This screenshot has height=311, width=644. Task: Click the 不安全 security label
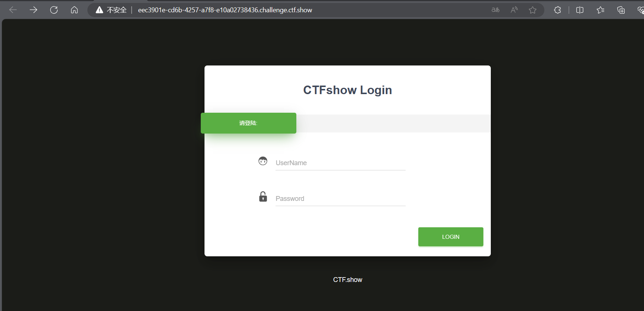(x=117, y=10)
